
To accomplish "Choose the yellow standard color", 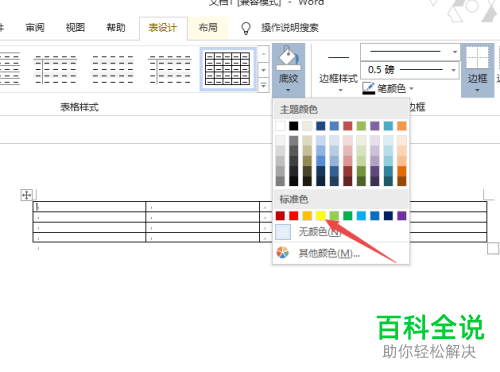I will tap(321, 216).
